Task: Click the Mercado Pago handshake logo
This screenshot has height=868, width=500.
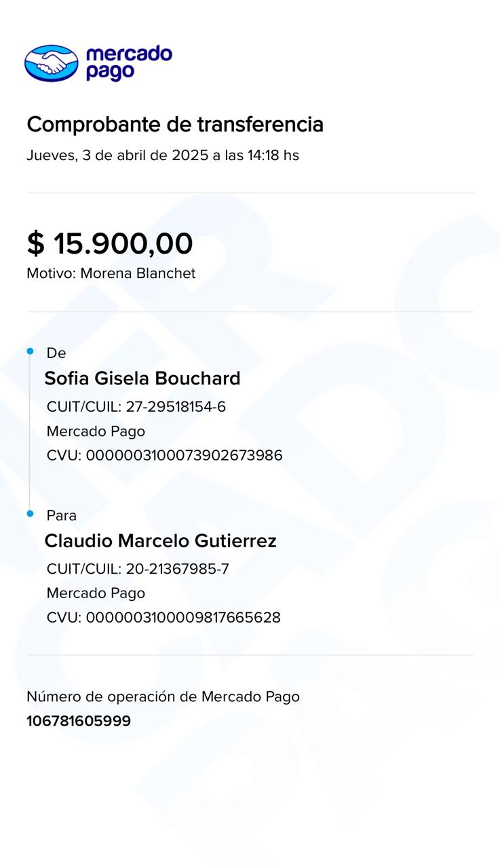Action: pyautogui.click(x=52, y=63)
